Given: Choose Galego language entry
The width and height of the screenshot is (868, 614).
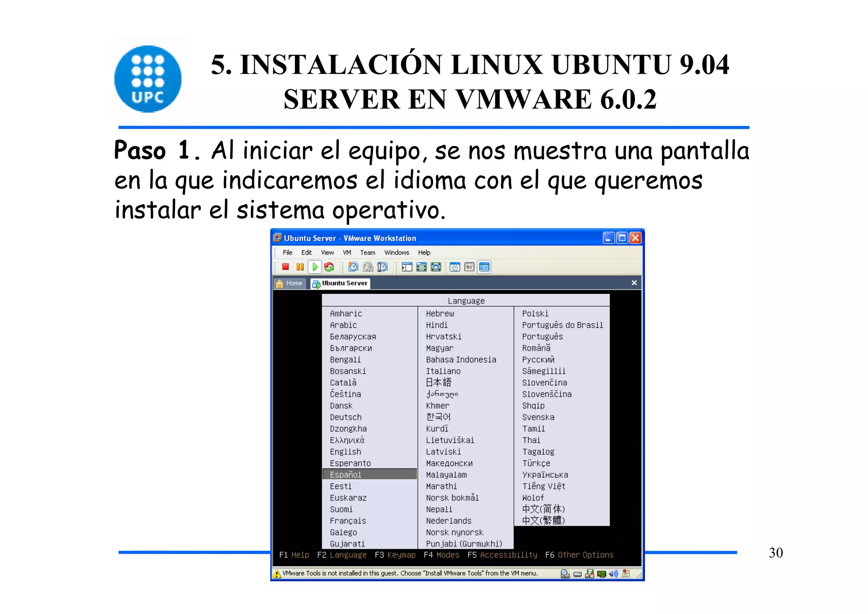Looking at the screenshot, I should [x=343, y=532].
